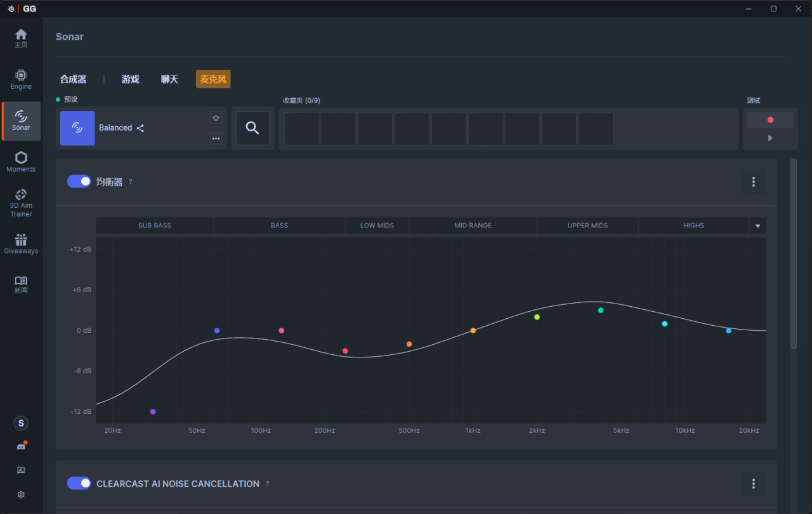Select the UPPER MIDS band
Image resolution: width=812 pixels, height=514 pixels.
tap(587, 226)
